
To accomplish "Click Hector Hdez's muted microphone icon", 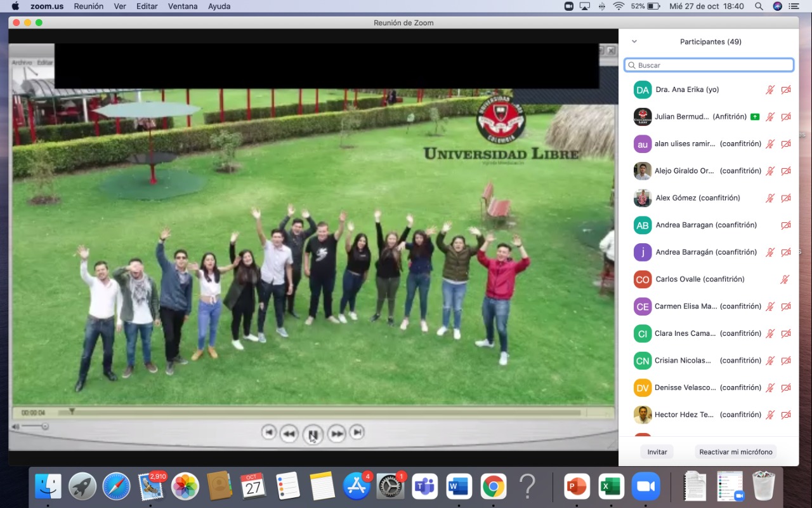I will click(x=770, y=415).
